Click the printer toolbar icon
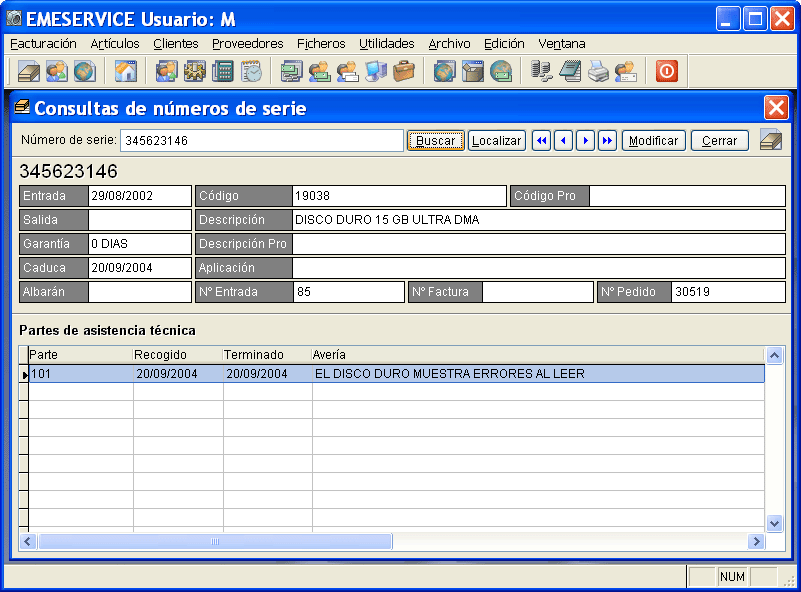Screen dimensions: 801x592 [598, 71]
